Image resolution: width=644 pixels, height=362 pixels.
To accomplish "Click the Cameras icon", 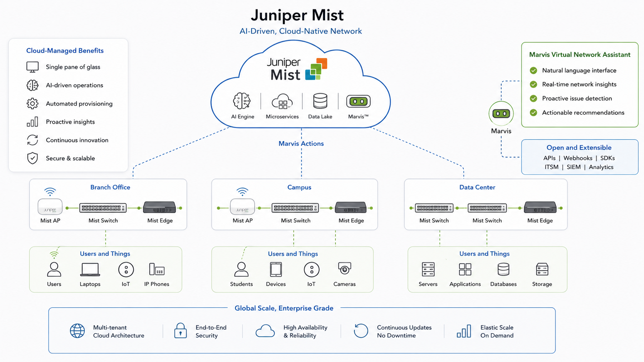I will (x=345, y=269).
